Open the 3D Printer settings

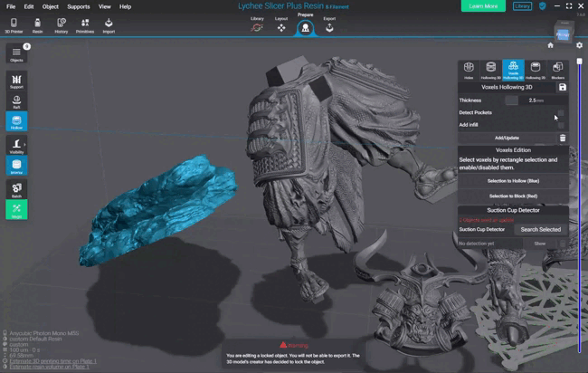(14, 25)
